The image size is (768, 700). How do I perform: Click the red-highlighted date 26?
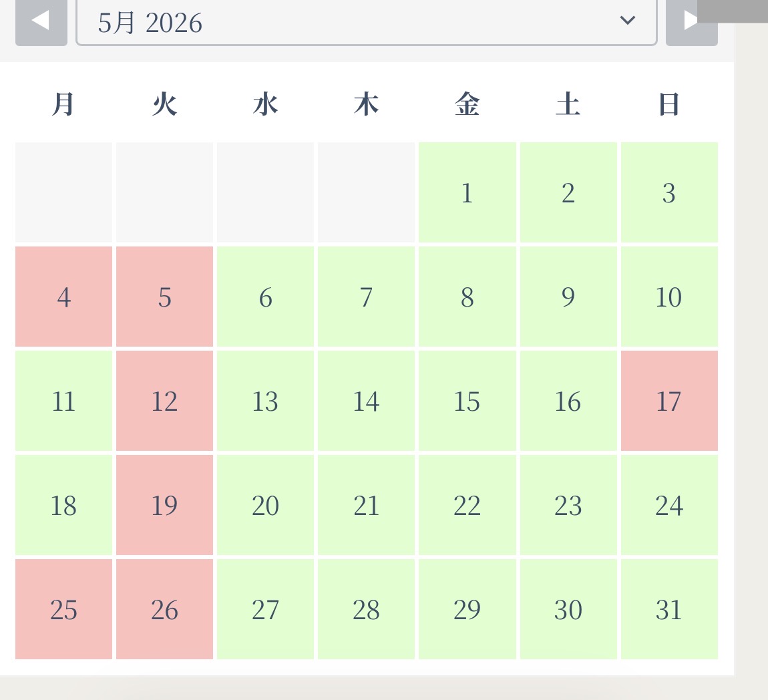pos(164,609)
